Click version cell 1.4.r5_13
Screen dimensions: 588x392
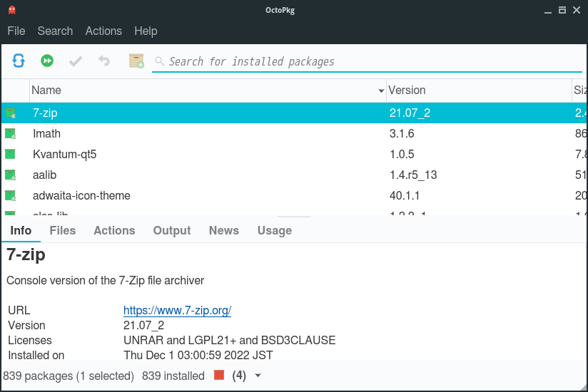coord(413,175)
